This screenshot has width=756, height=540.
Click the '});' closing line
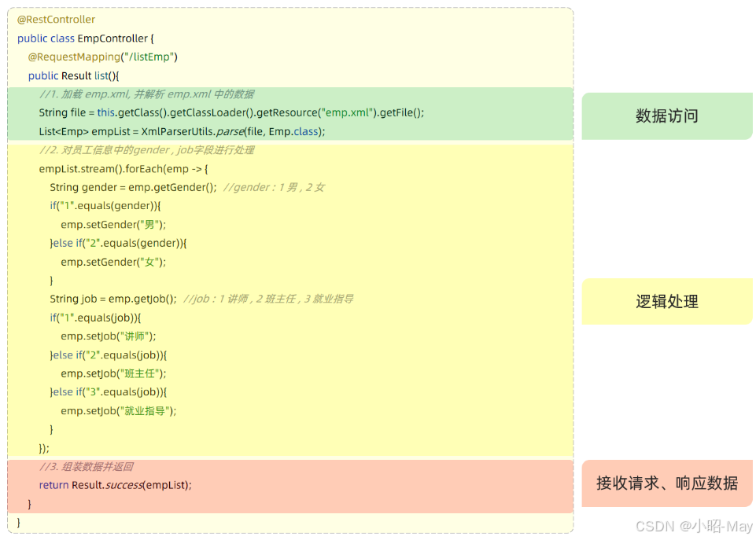[x=44, y=449]
